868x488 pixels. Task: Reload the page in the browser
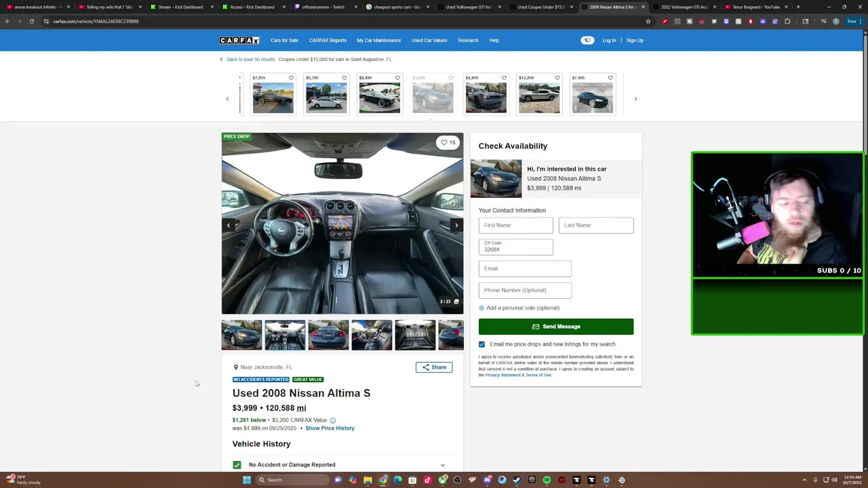click(x=31, y=21)
